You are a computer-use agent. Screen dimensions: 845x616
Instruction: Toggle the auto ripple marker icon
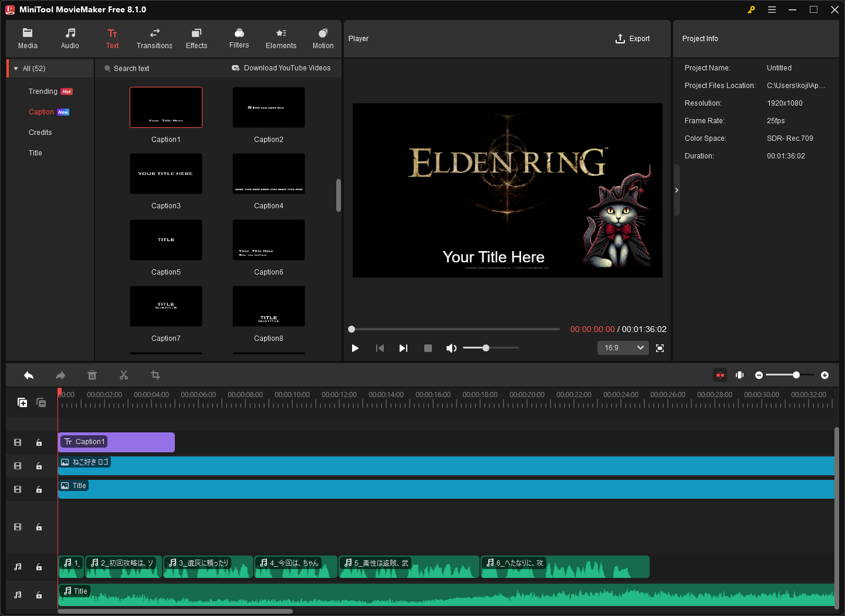click(x=740, y=375)
